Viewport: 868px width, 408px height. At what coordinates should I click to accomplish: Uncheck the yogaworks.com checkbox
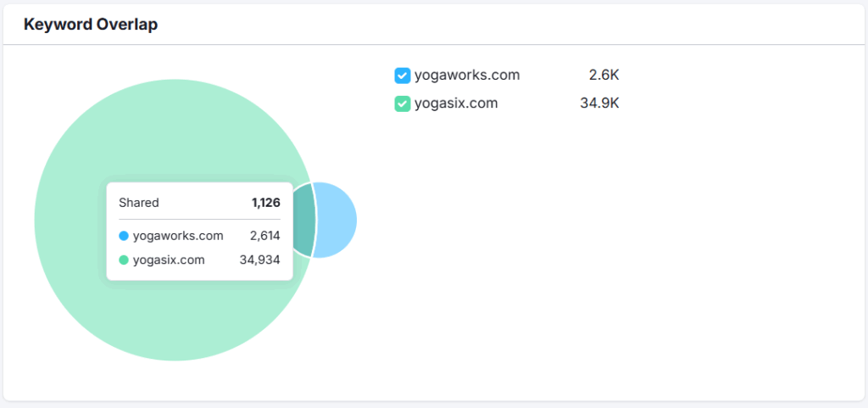coord(403,75)
